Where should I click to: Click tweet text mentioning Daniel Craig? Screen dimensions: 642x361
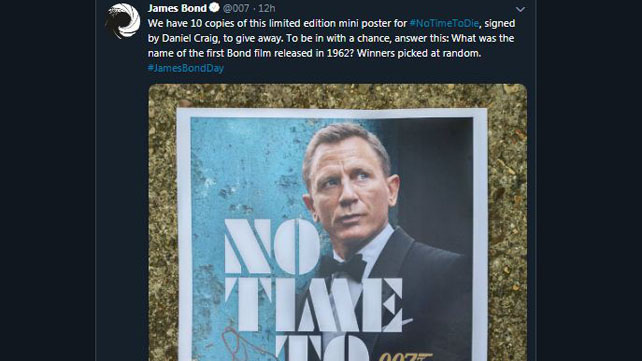pos(189,38)
